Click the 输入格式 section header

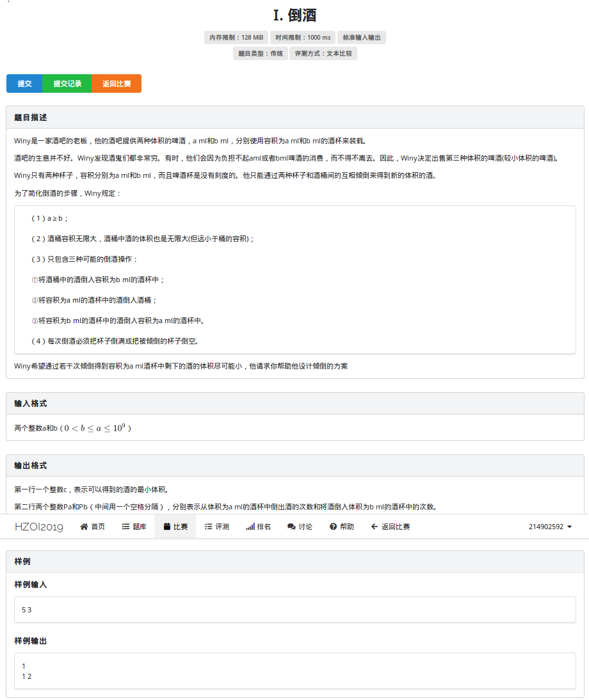click(294, 404)
